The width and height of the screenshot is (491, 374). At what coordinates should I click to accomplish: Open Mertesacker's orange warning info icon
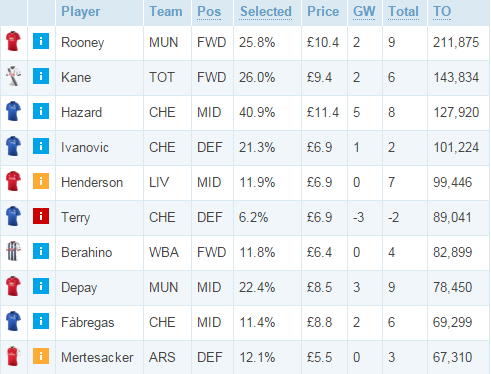point(41,356)
